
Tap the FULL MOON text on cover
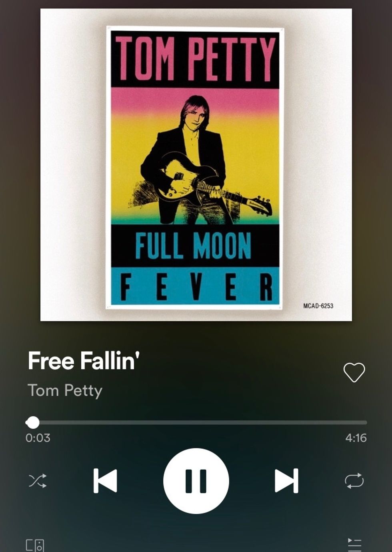click(193, 245)
